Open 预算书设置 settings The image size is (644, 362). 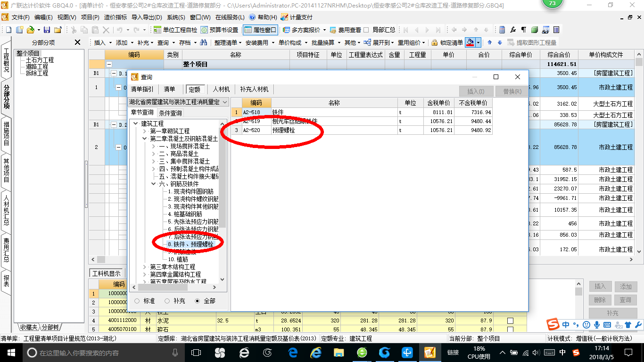click(219, 30)
